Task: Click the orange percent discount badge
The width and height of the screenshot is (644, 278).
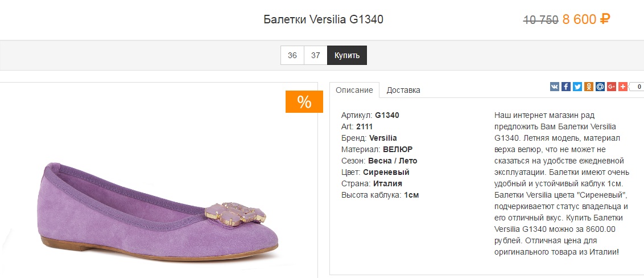Action: point(304,102)
